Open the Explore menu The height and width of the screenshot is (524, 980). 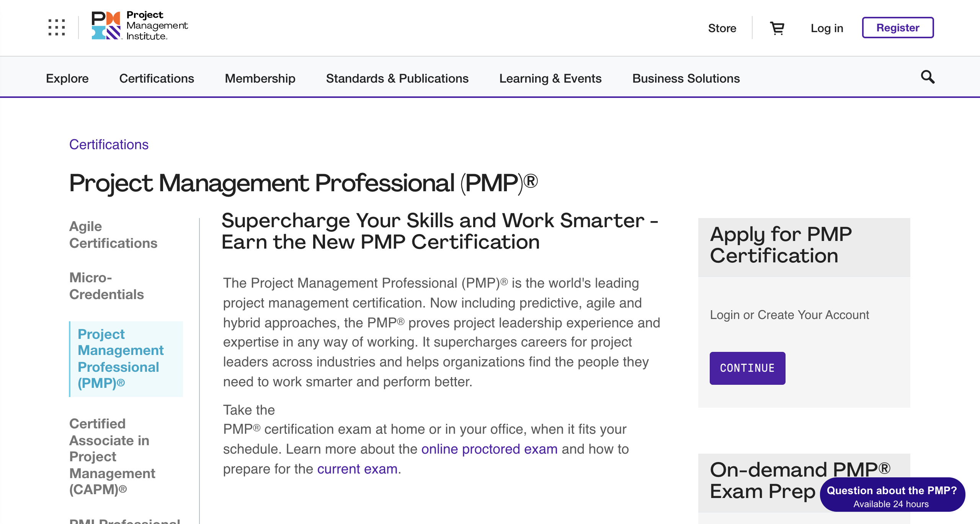click(x=67, y=78)
